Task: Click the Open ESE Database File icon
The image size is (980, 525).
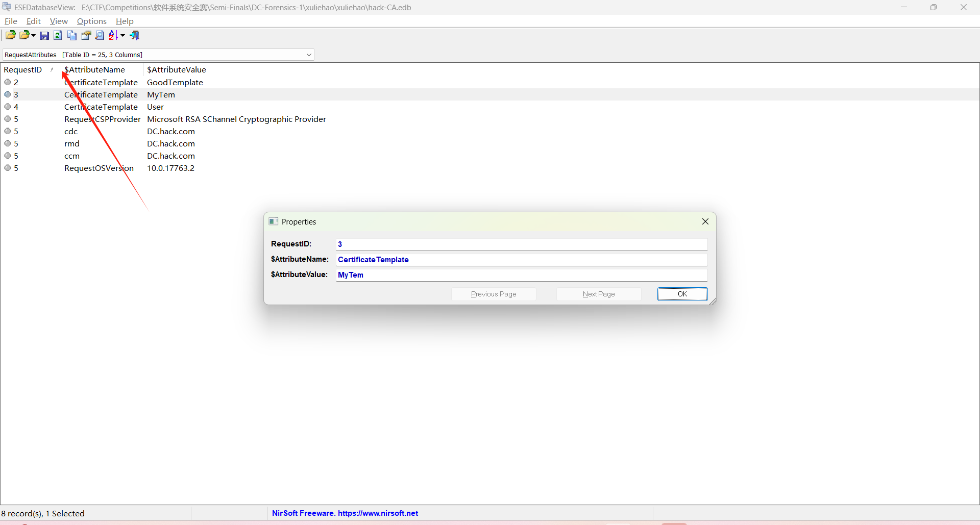Action: [x=10, y=35]
